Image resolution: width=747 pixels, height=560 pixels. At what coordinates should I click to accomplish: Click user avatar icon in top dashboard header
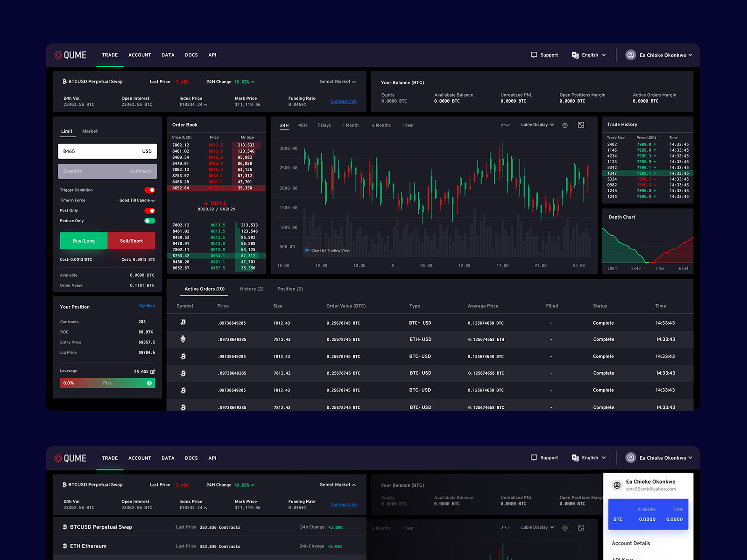(x=631, y=55)
